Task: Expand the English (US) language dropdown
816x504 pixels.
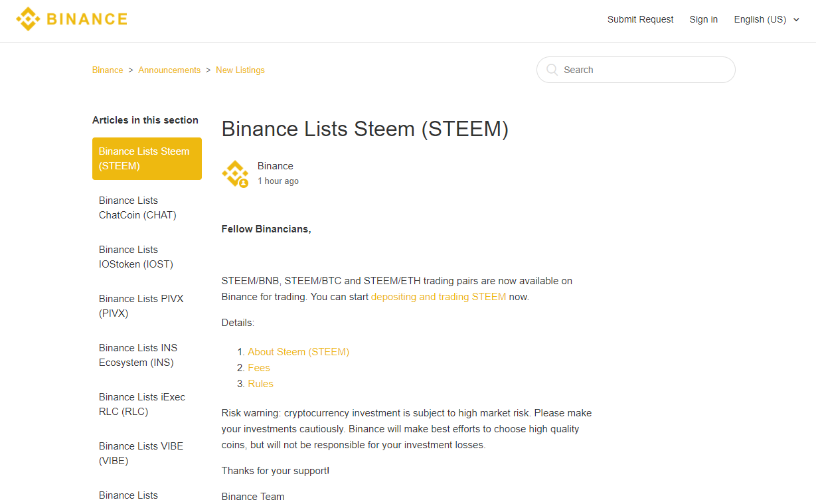Action: coord(766,19)
